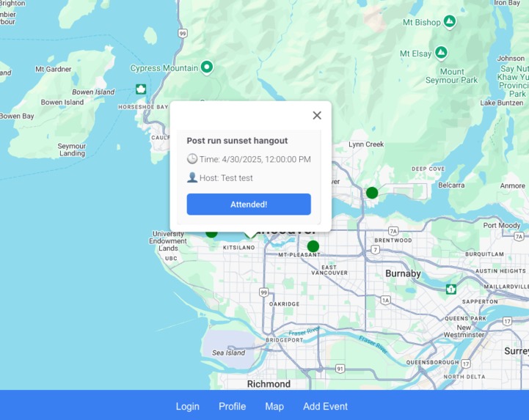Click the clock icon beside Time
The width and height of the screenshot is (529, 420).
[192, 158]
